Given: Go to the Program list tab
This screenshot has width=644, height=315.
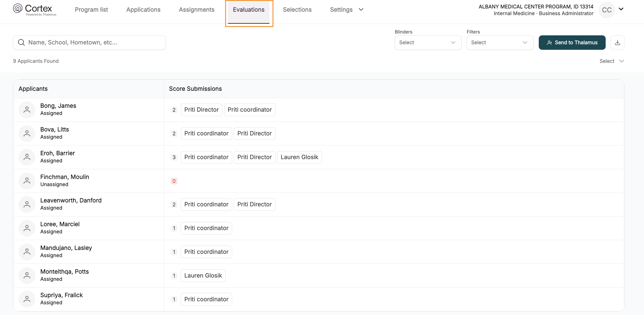Looking at the screenshot, I should pyautogui.click(x=91, y=10).
